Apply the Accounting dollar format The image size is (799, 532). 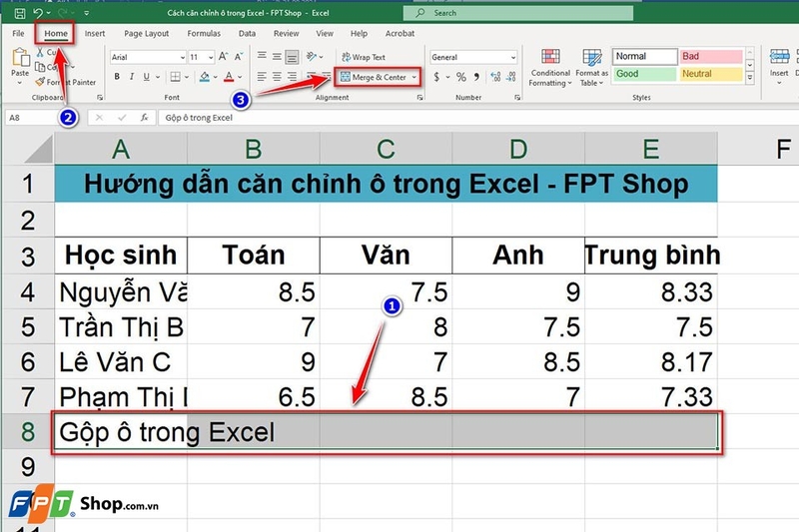click(436, 77)
